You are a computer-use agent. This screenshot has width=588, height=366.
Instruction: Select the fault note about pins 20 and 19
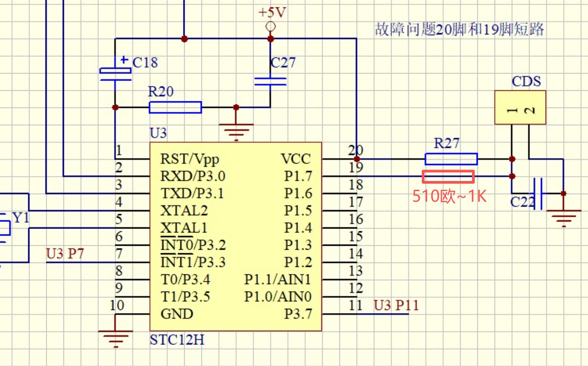click(x=459, y=30)
